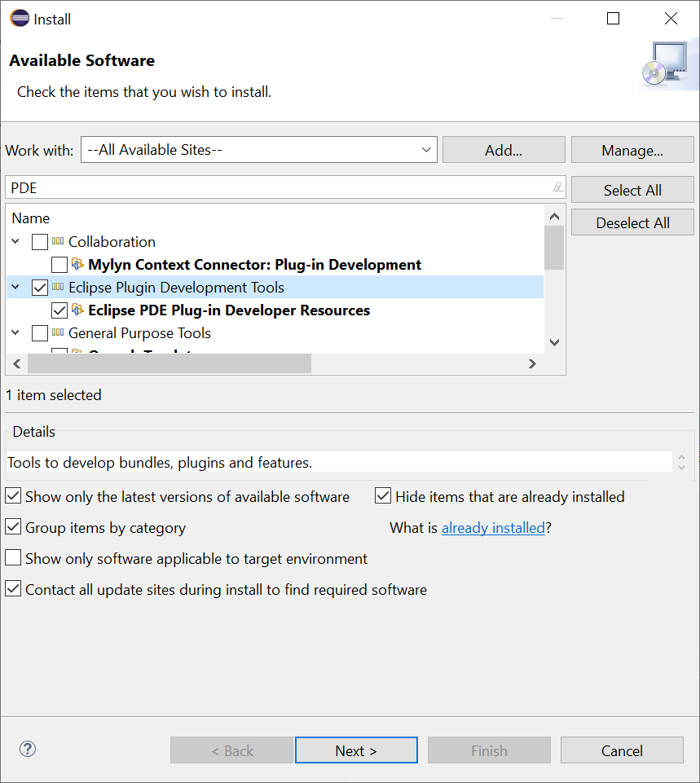The image size is (700, 783).
Task: Click the Eclipse logo in title bar
Action: (x=20, y=19)
